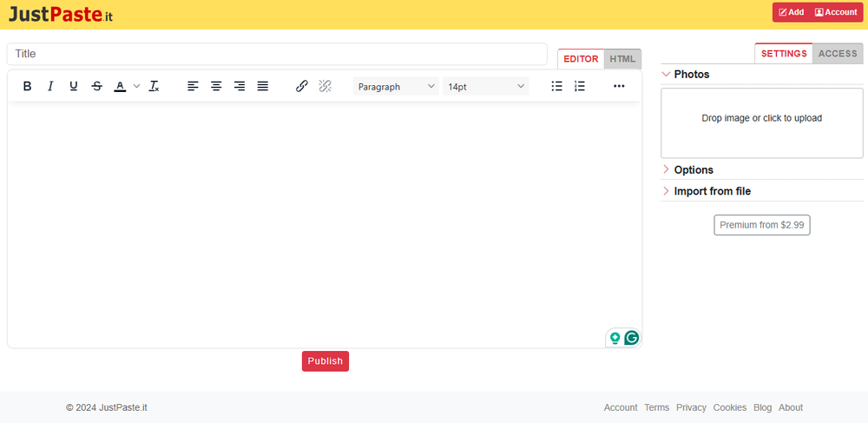Open the text color dropdown arrow
This screenshot has width=868, height=423.
(x=137, y=86)
